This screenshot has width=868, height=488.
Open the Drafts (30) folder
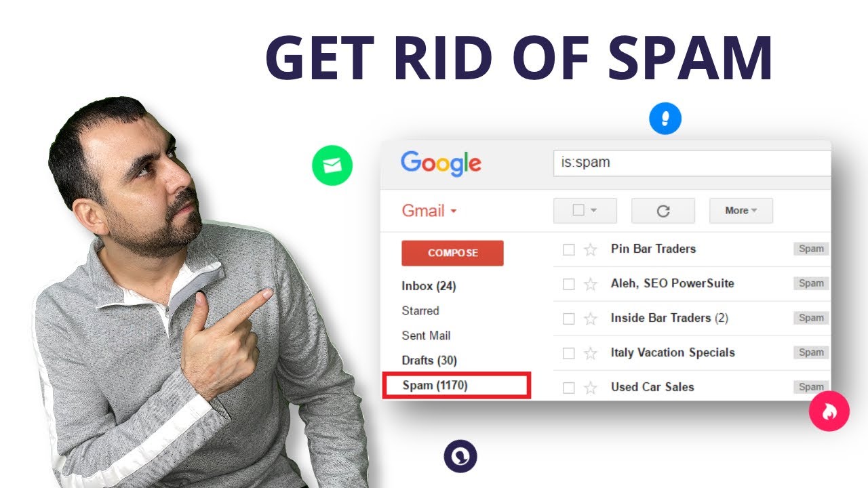point(429,360)
